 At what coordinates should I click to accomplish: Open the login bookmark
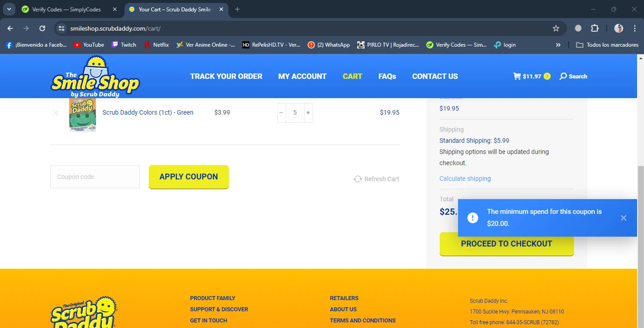coord(505,45)
